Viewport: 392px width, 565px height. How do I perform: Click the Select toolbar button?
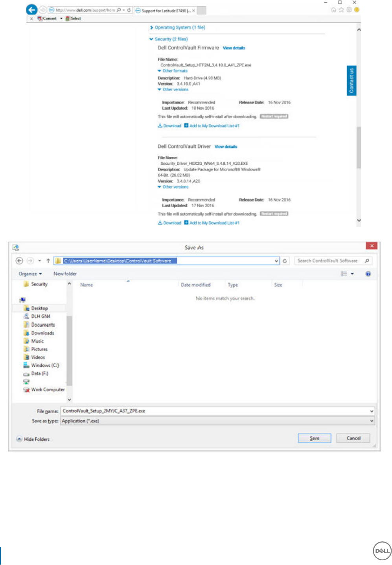[x=73, y=18]
